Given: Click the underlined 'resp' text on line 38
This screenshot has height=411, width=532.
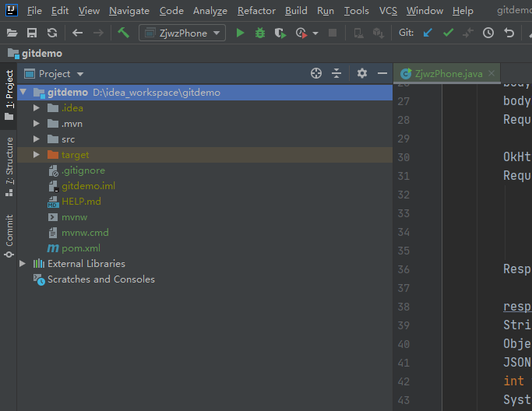Looking at the screenshot, I should tap(517, 307).
